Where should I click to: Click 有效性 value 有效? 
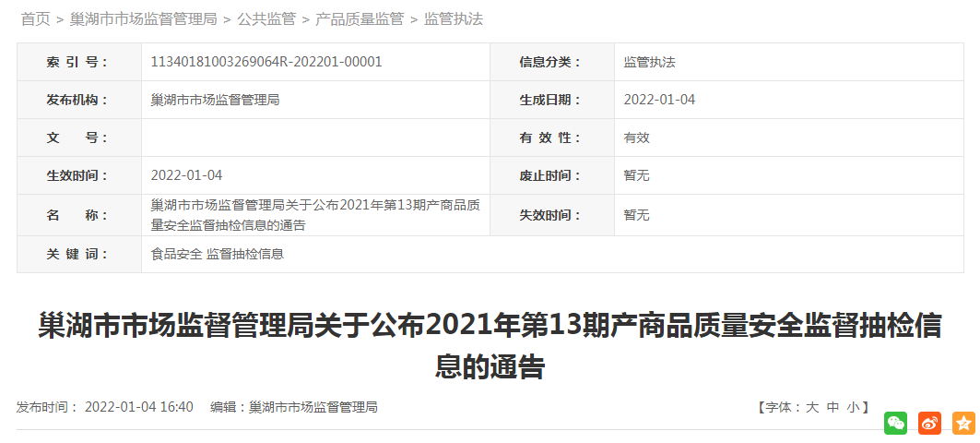(x=637, y=138)
